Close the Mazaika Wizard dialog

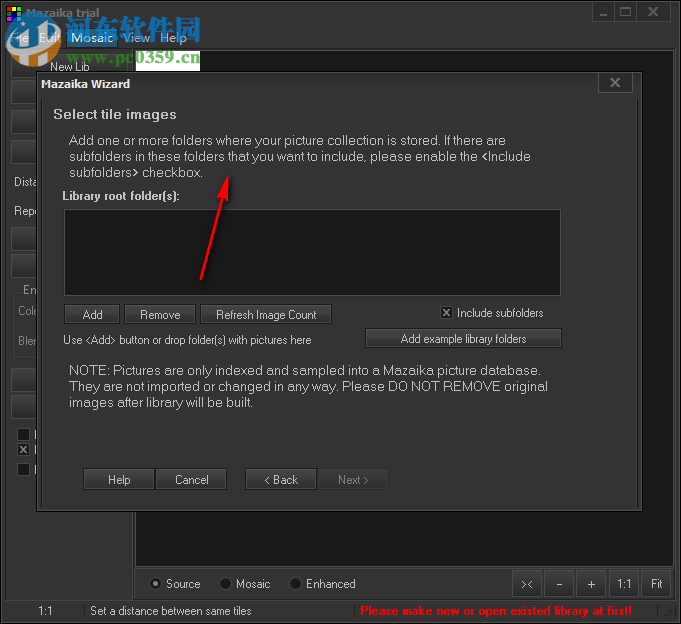point(615,83)
